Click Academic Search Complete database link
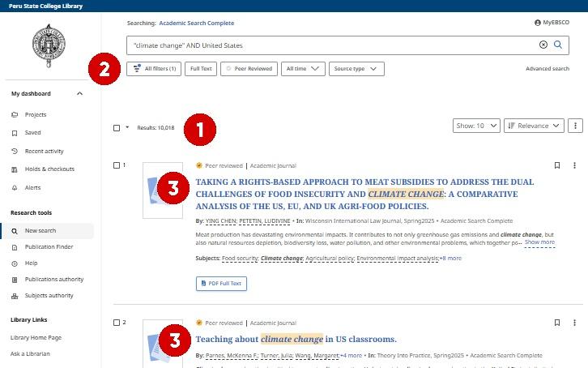Screen dimensions: 588x368 [197, 24]
